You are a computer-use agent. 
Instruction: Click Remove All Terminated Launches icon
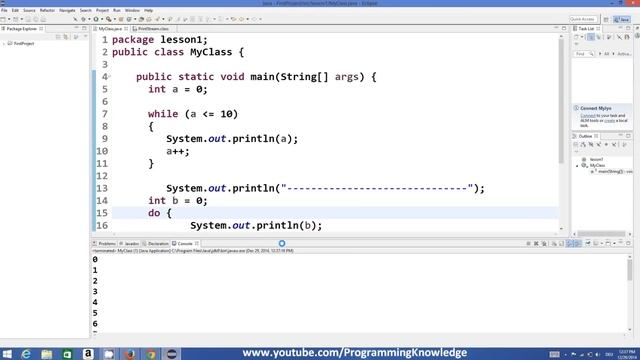click(x=544, y=243)
